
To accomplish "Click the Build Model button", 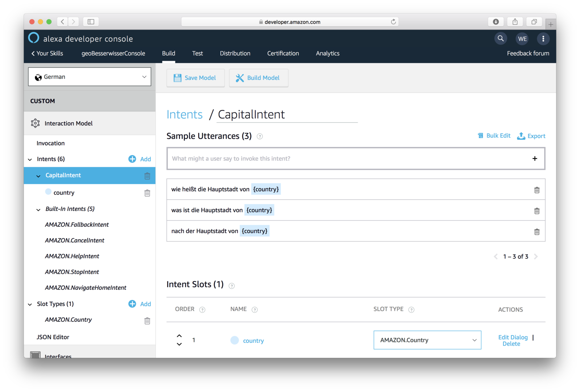I will pyautogui.click(x=259, y=78).
